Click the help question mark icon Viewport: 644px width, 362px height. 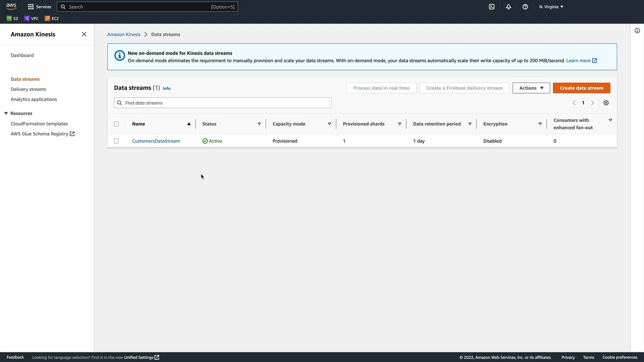[x=525, y=7]
